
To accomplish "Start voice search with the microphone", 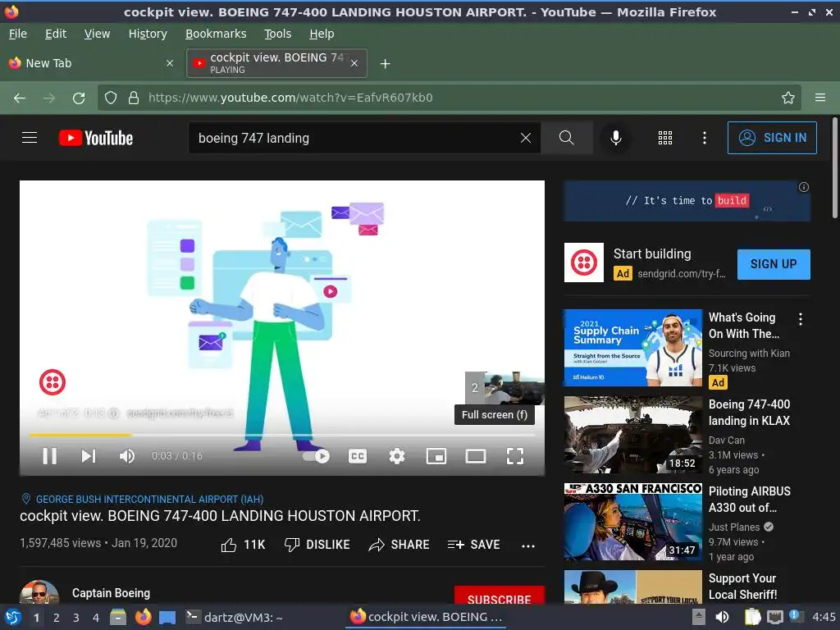I will point(616,138).
